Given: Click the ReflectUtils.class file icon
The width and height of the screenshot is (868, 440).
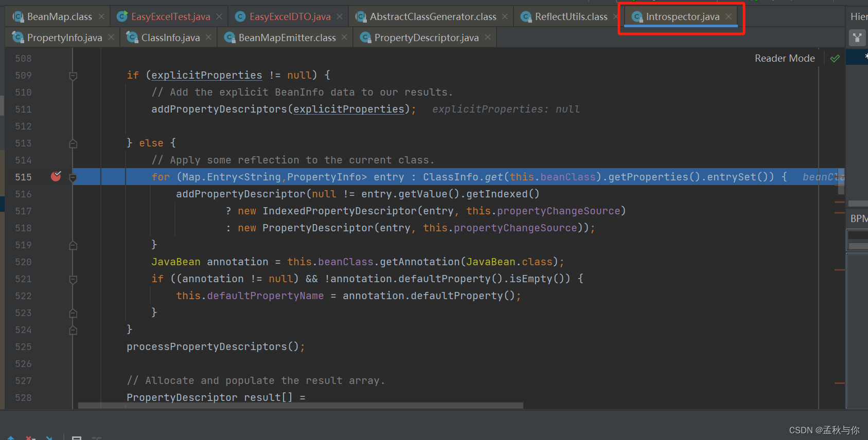Looking at the screenshot, I should pyautogui.click(x=526, y=17).
